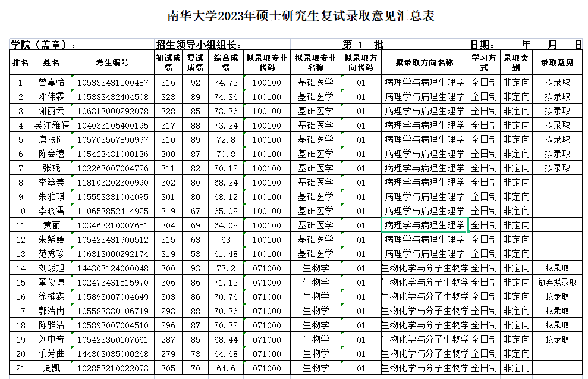Select the 学院（盖章） cell
This screenshot has width=588, height=379.
click(x=80, y=45)
